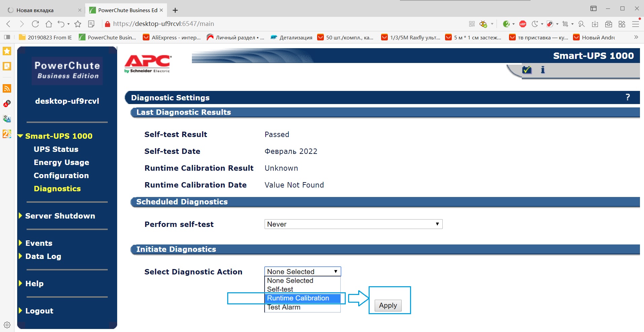644x332 pixels.
Task: Open a new browser tab
Action: (175, 10)
